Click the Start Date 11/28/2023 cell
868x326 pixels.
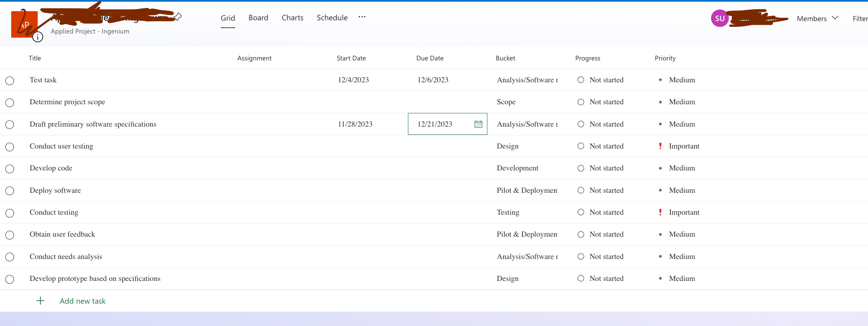pos(355,124)
